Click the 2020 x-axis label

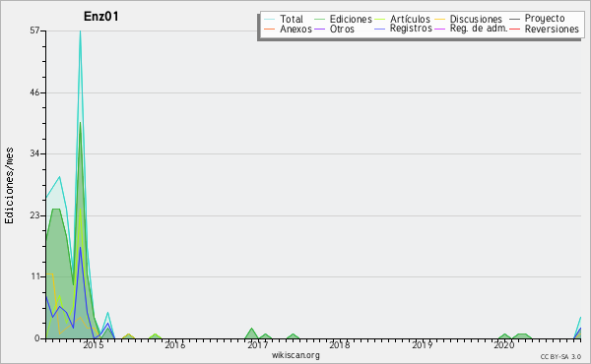(504, 345)
